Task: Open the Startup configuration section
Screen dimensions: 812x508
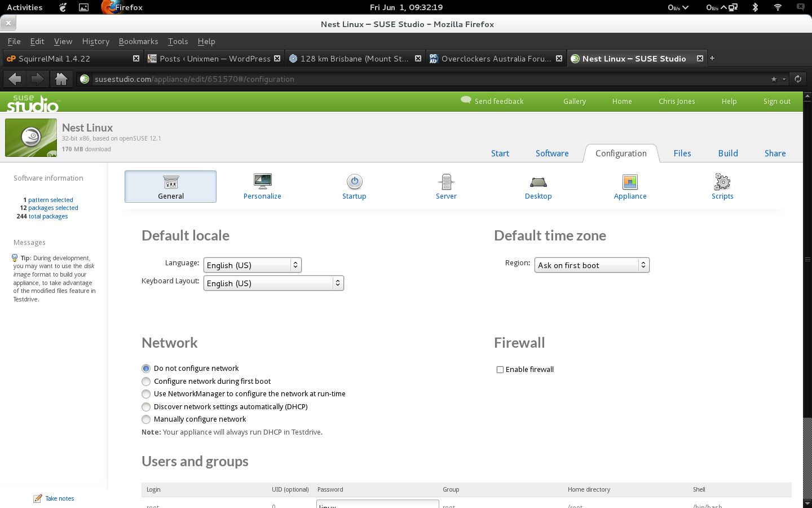Action: coord(354,186)
